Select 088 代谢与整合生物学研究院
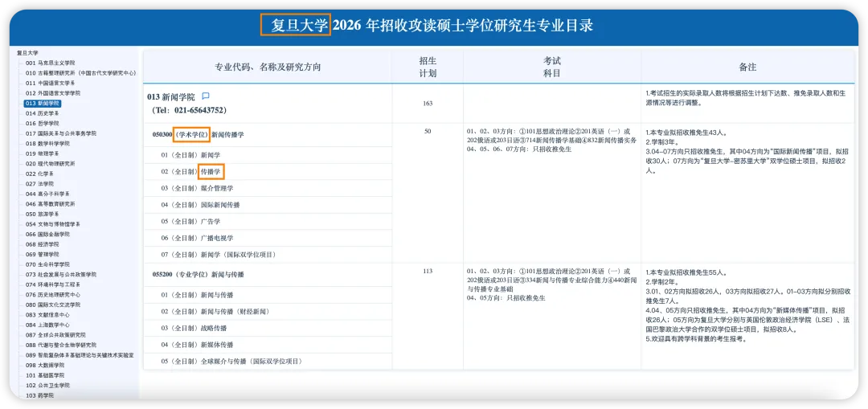The width and height of the screenshot is (868, 409). pyautogui.click(x=60, y=345)
